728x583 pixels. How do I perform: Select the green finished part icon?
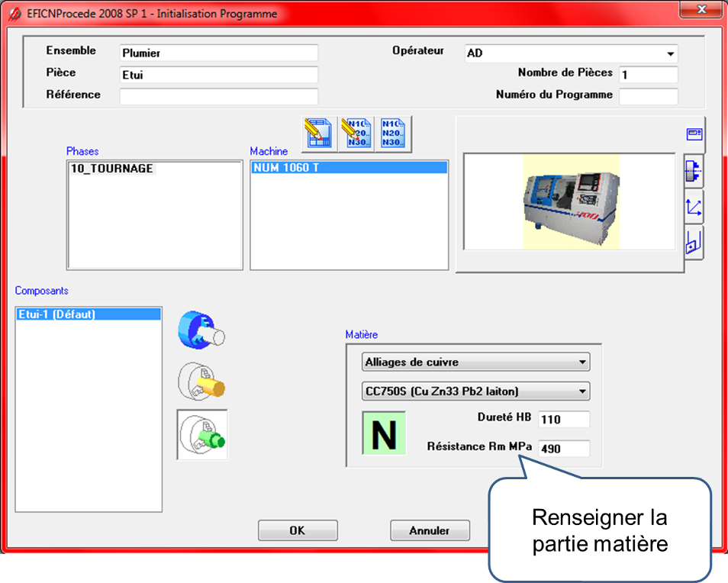click(x=202, y=434)
